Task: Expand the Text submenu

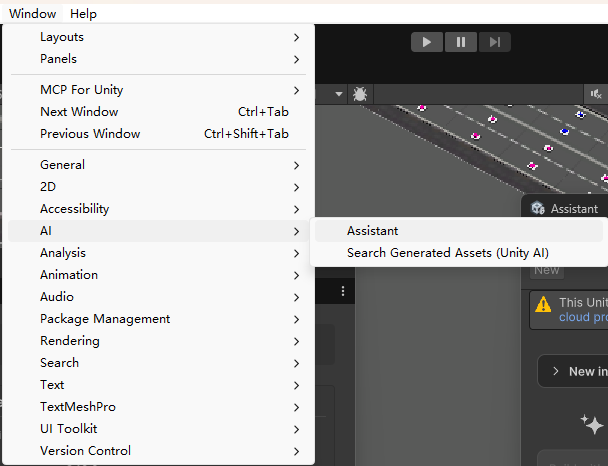Action: pyautogui.click(x=158, y=385)
